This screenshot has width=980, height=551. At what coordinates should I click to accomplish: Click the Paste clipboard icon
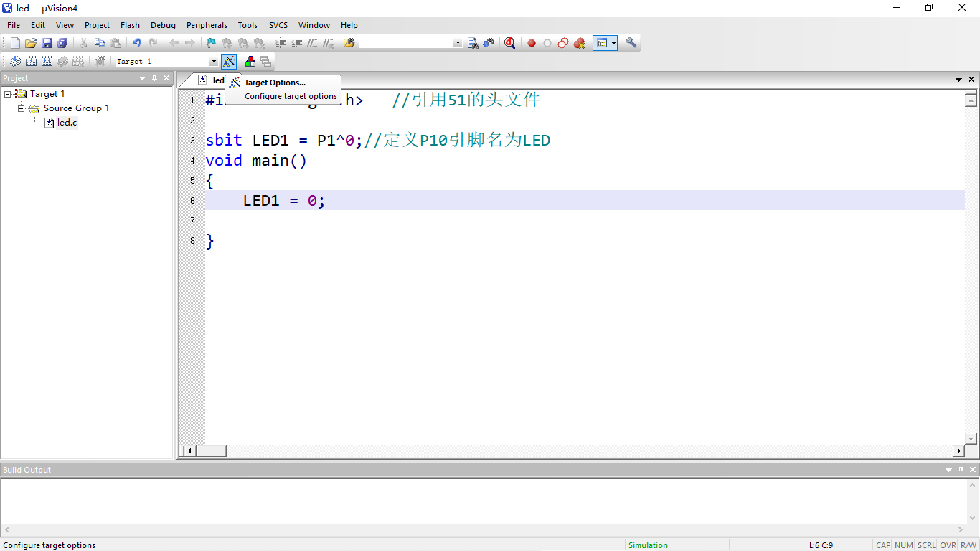pyautogui.click(x=116, y=43)
